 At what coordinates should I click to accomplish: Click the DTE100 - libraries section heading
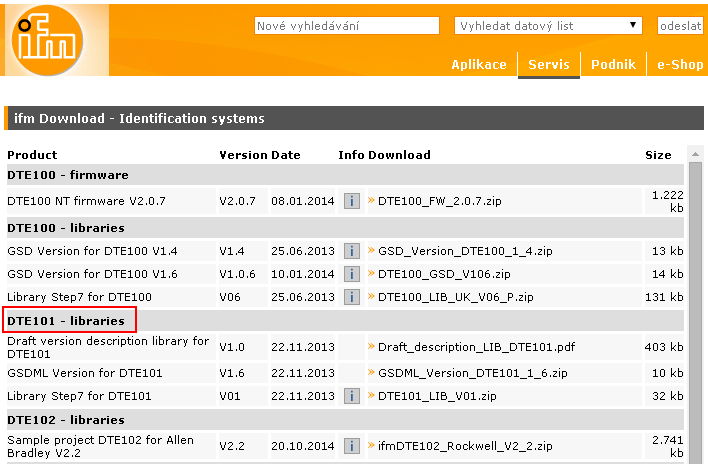coord(66,228)
